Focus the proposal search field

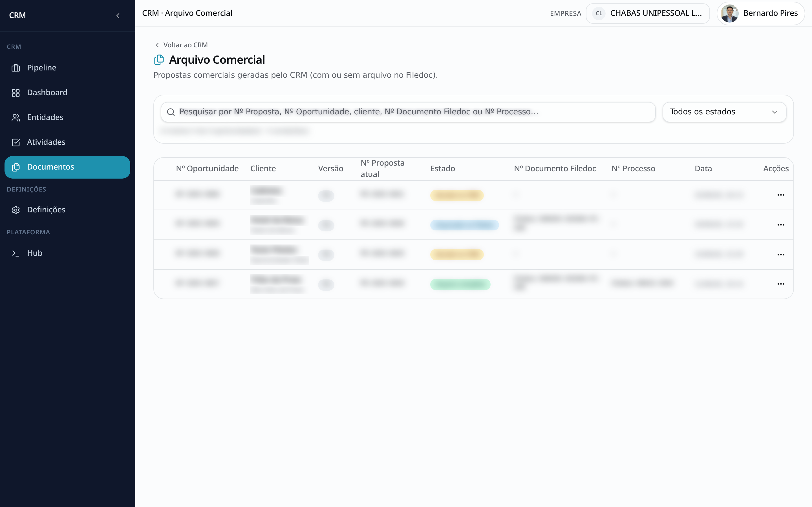point(408,112)
